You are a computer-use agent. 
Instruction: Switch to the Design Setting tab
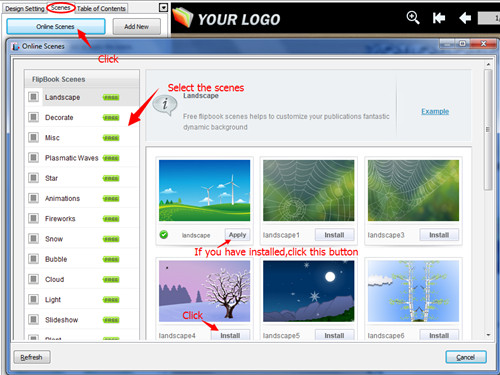[25, 9]
